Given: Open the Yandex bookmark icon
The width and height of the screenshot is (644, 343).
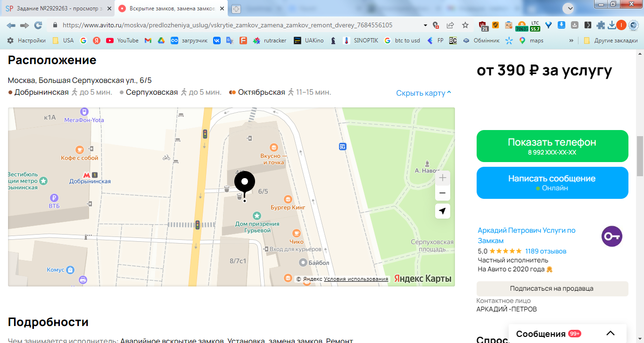Looking at the screenshot, I should point(96,41).
